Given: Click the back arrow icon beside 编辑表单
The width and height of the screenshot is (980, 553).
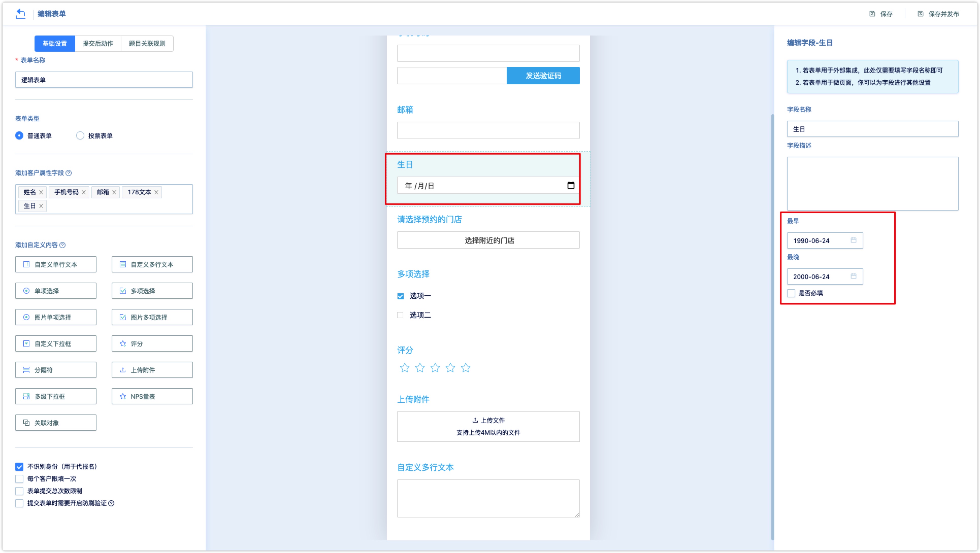Looking at the screenshot, I should [21, 14].
